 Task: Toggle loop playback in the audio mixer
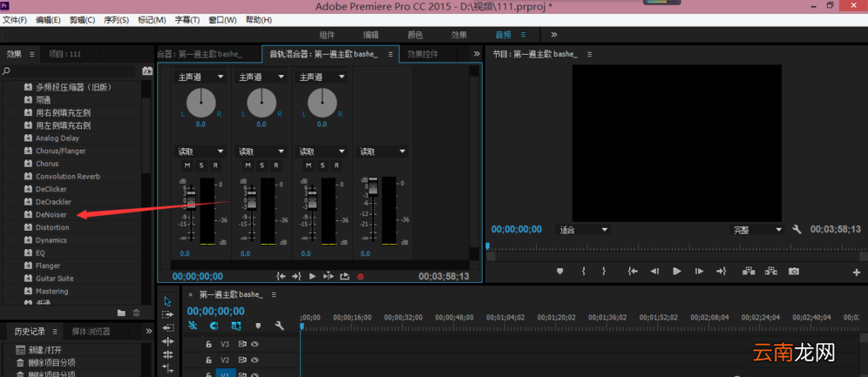[x=345, y=276]
